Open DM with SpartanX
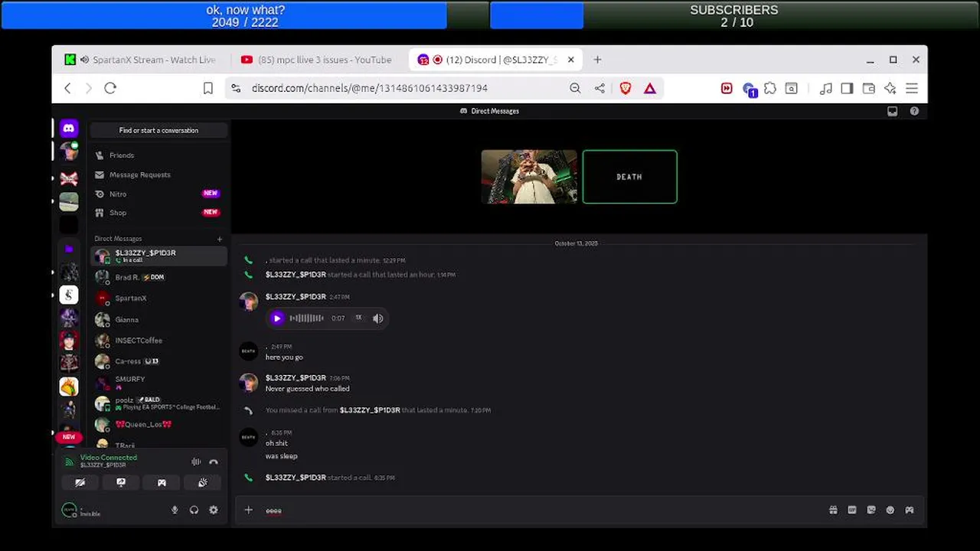Viewport: 980px width, 551px height. click(158, 298)
